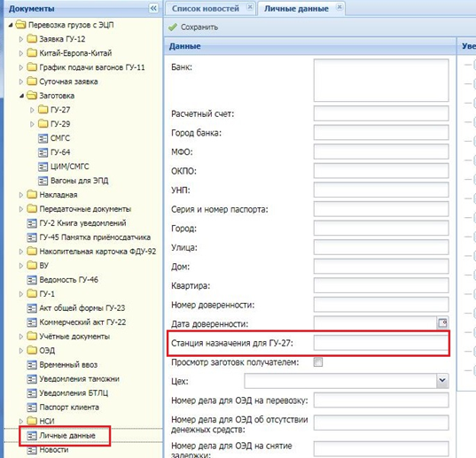Screen dimensions: 476x458
Task: Click the ГУ-64 document icon
Action: [x=43, y=152]
